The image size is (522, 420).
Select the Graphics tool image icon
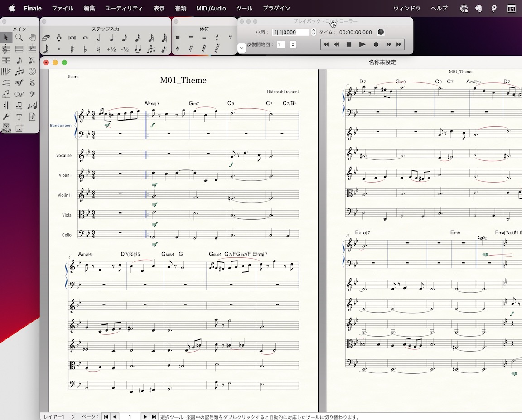(19, 128)
